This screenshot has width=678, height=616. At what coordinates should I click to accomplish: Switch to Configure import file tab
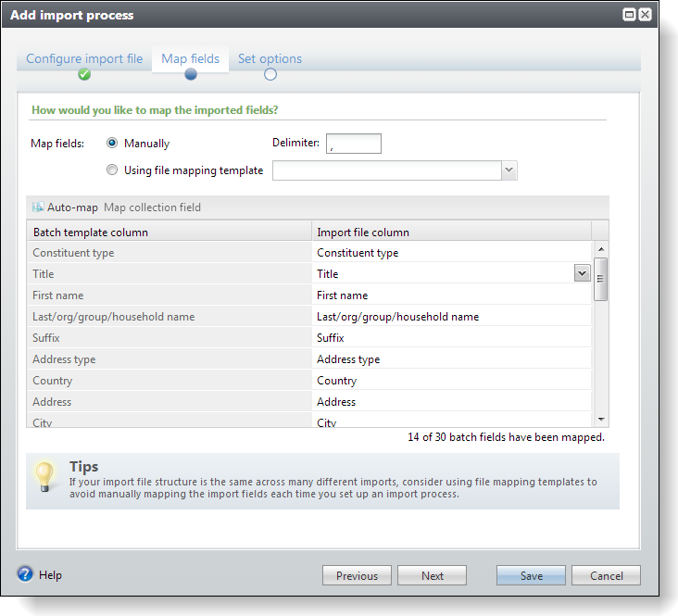84,58
